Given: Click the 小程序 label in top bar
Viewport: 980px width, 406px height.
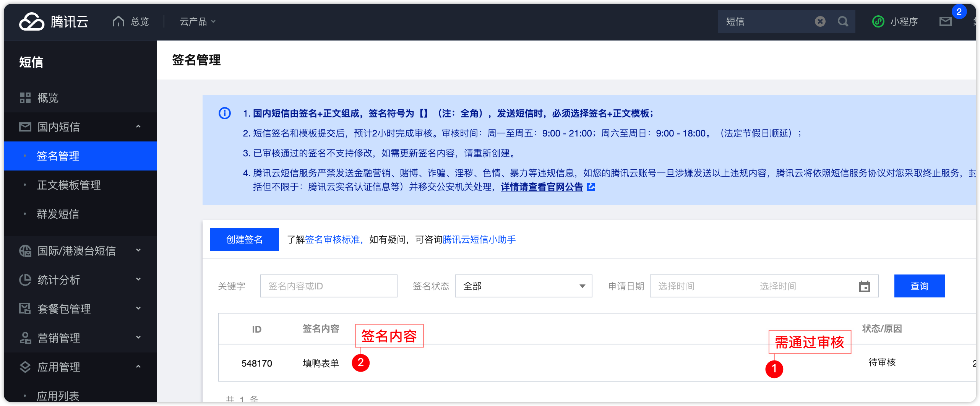Looking at the screenshot, I should (904, 21).
